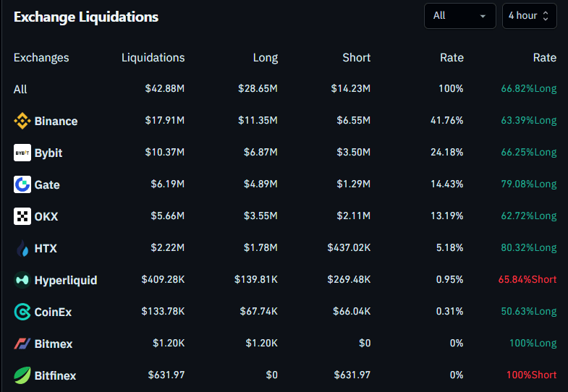Screen dimensions: 568x392
Task: Open the 4 hour timeframe selector
Action: pyautogui.click(x=529, y=16)
